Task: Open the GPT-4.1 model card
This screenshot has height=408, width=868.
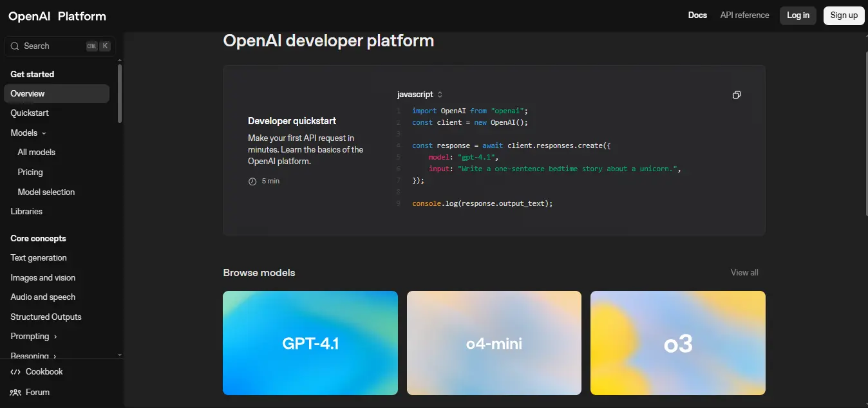Action: coord(310,343)
